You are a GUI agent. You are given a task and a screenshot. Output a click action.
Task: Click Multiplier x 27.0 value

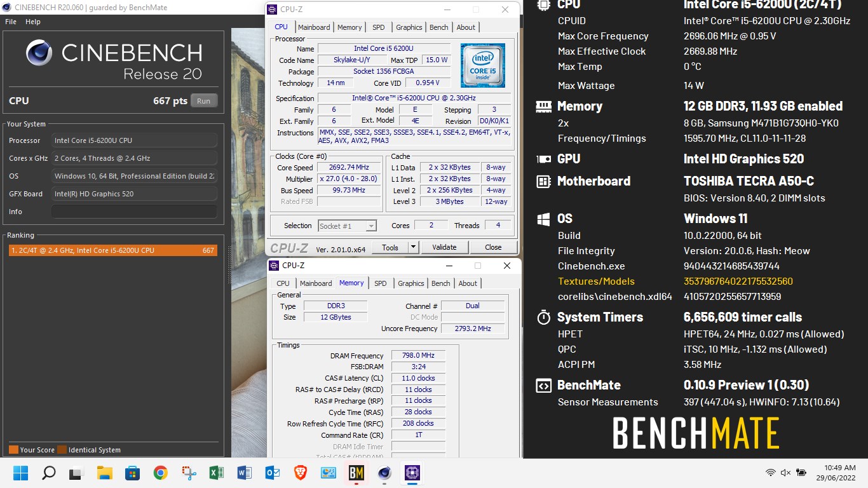(x=349, y=179)
